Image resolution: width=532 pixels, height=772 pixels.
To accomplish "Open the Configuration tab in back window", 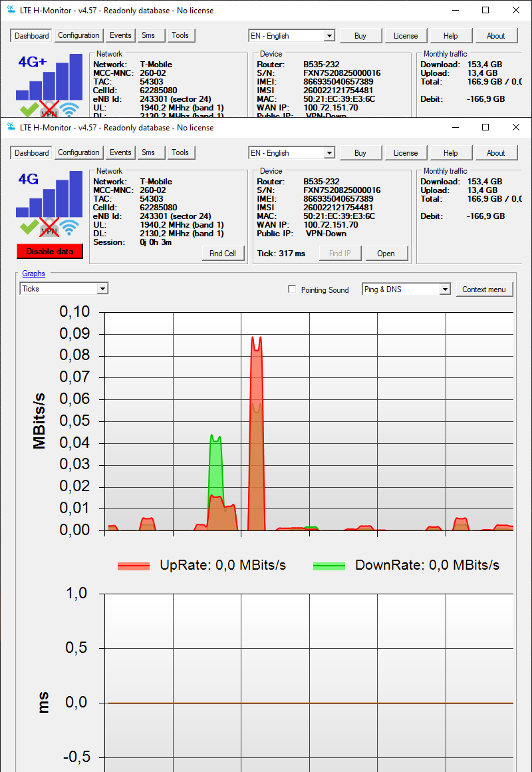I will [x=78, y=35].
